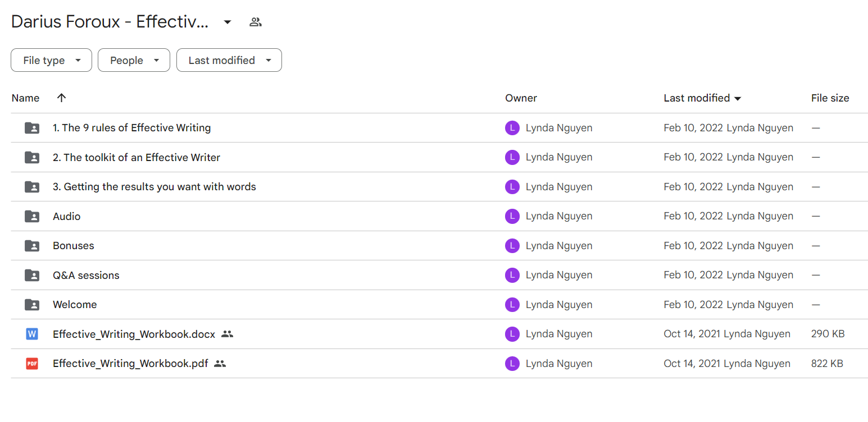Viewport: 868px width, 422px height.
Task: Click the Q&A sessions folder icon
Action: point(32,275)
